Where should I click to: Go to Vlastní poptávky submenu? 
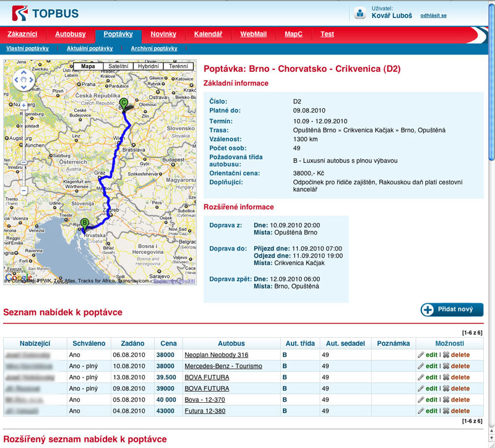27,48
